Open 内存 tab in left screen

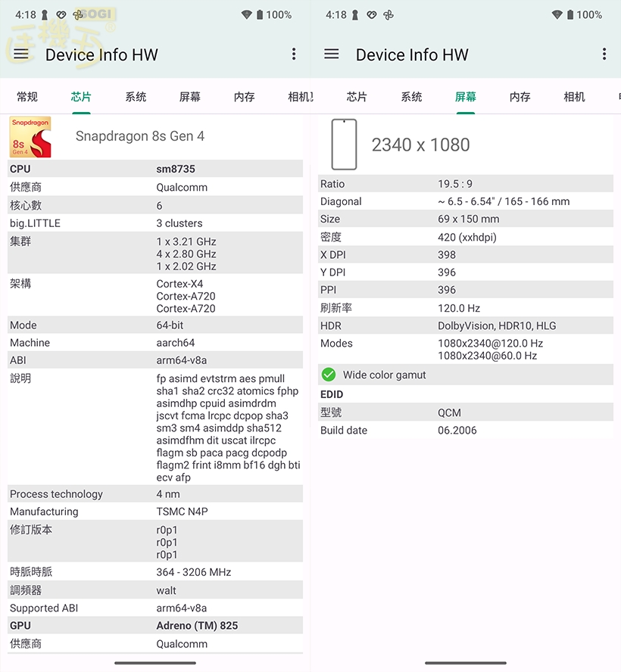[244, 97]
